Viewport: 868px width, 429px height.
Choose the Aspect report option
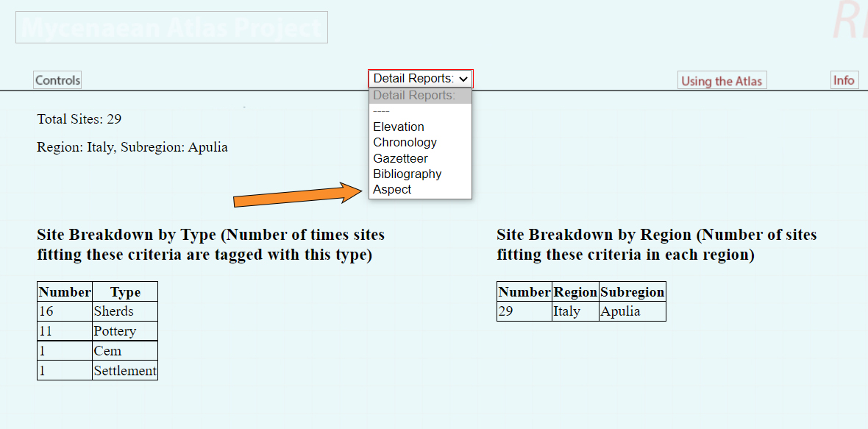click(x=392, y=189)
